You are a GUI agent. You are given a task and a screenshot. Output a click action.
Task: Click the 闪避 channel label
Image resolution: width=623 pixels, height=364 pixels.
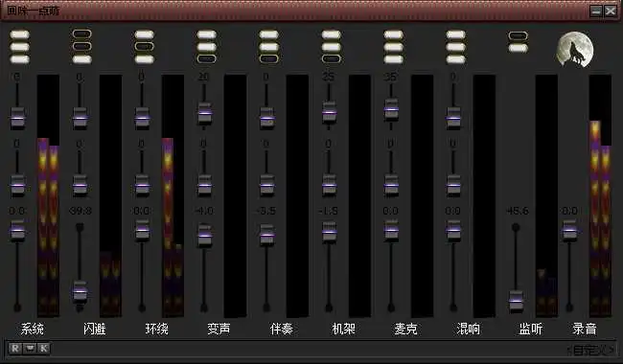pos(95,330)
